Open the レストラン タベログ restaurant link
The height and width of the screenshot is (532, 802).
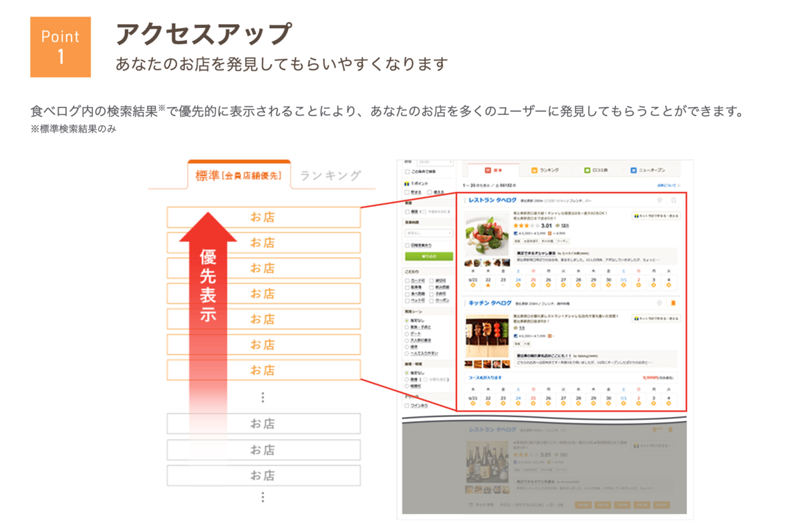(x=493, y=200)
